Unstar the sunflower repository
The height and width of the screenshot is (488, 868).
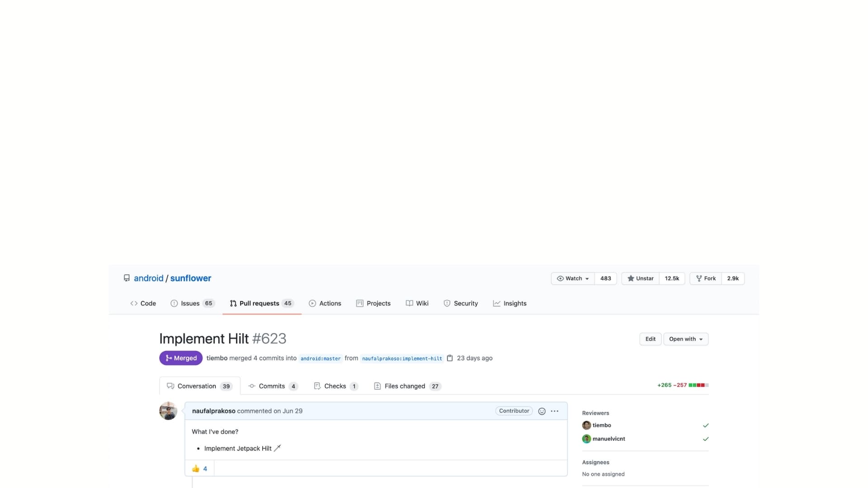tap(640, 278)
